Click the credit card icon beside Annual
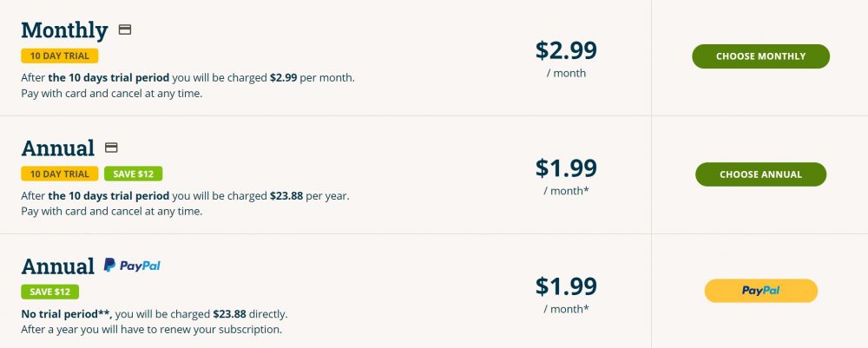This screenshot has width=868, height=348. (x=111, y=148)
